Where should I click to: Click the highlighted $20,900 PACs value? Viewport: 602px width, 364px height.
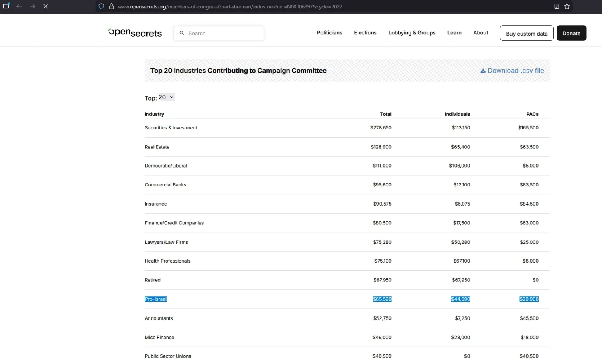click(529, 299)
